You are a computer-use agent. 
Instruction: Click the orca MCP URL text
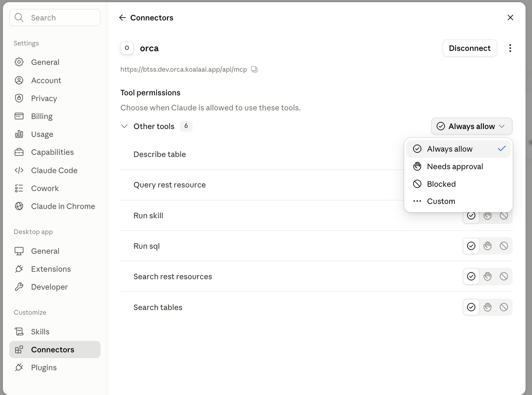click(x=184, y=69)
